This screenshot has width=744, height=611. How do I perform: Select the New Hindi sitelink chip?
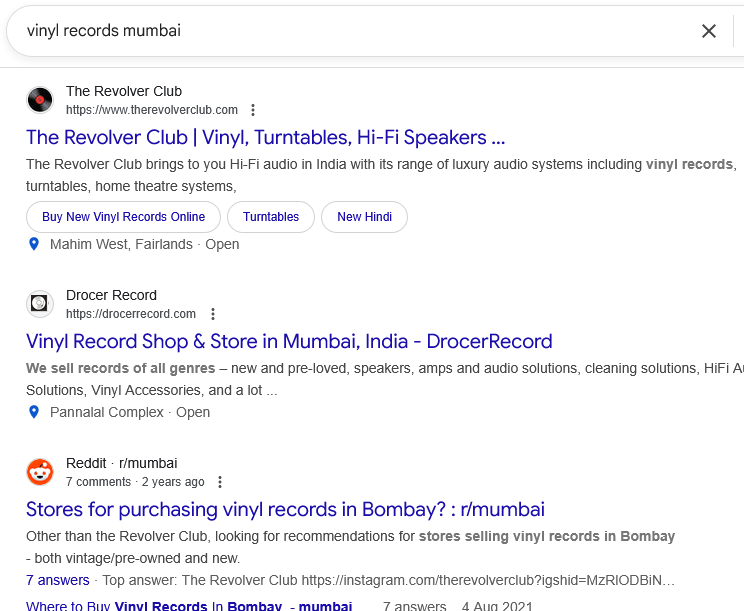(364, 217)
